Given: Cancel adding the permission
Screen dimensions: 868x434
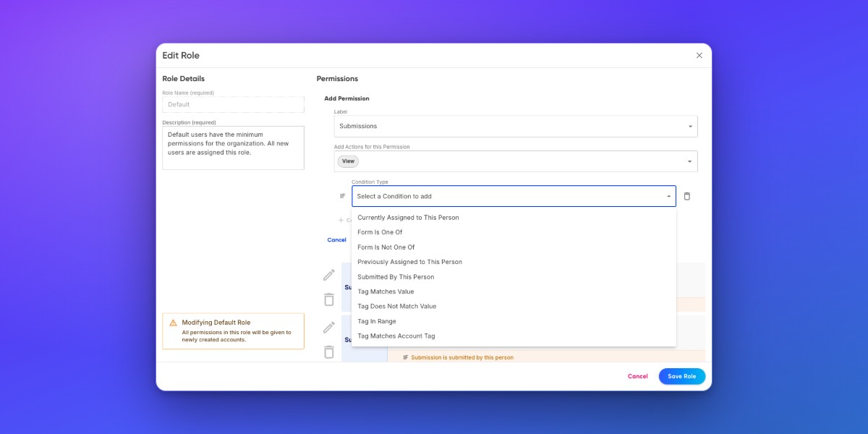Looking at the screenshot, I should click(336, 240).
